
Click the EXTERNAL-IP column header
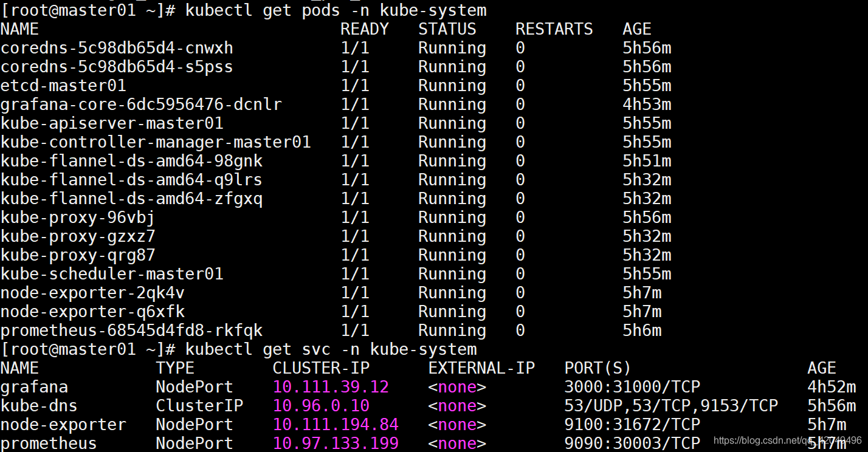481,368
